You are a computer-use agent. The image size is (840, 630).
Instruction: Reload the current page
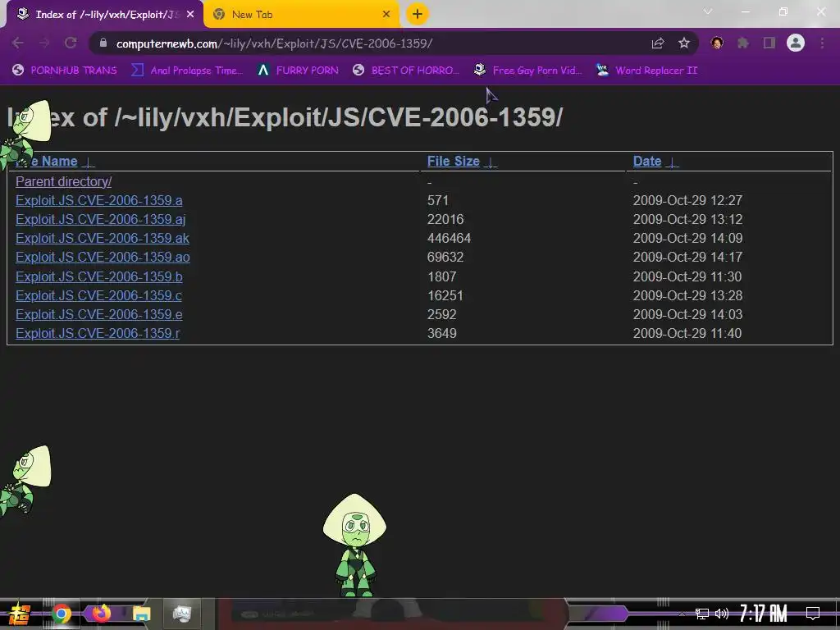71,43
